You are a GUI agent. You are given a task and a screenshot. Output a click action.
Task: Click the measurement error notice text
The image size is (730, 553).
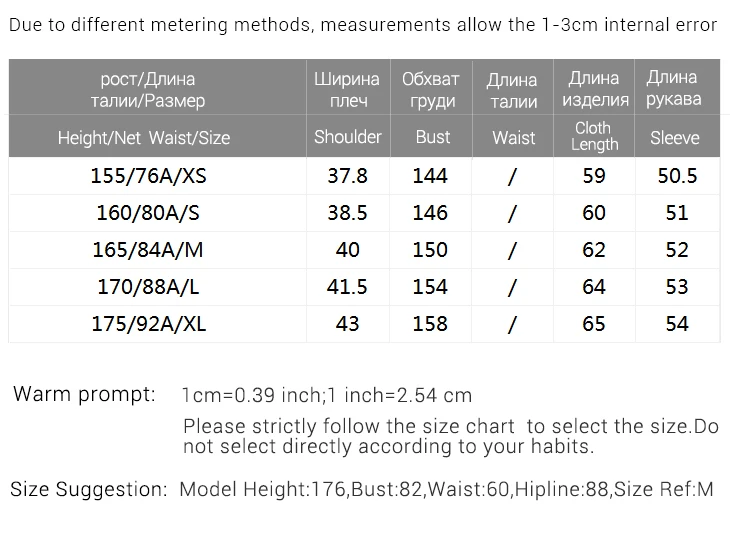click(x=363, y=25)
